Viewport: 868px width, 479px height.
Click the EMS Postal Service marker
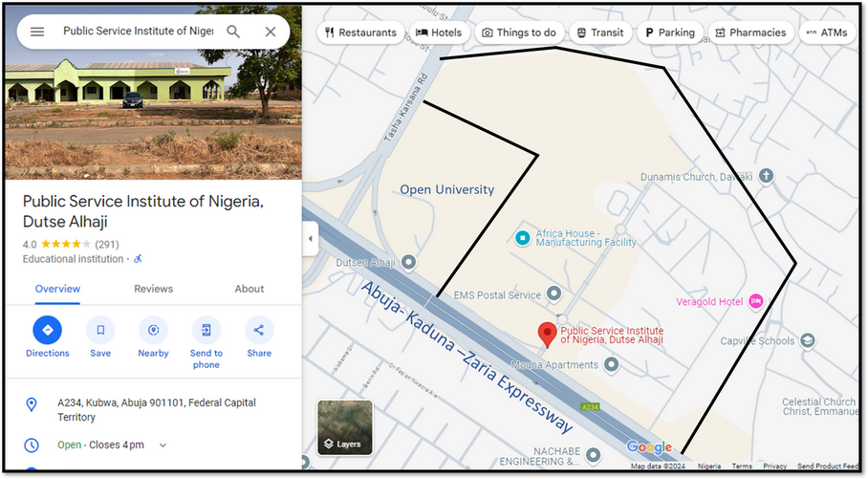(554, 294)
